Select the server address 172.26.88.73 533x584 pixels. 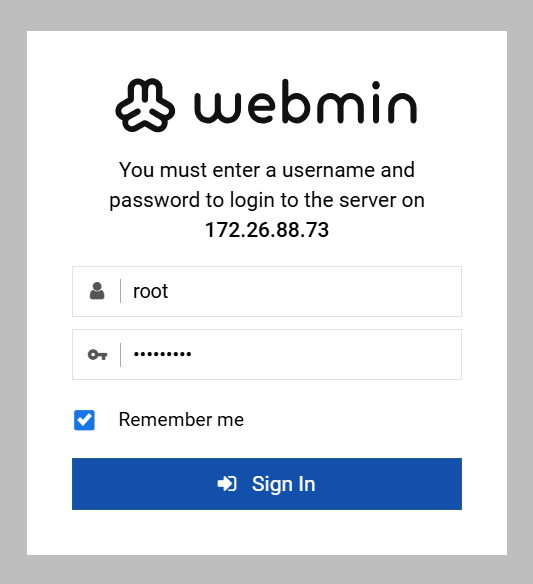[x=267, y=230]
